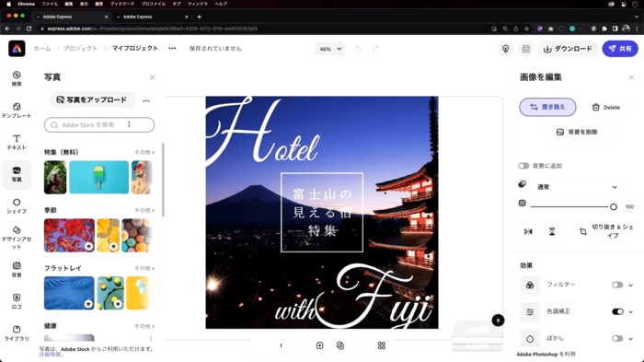This screenshot has height=362, width=644.
Task: Click the Crop & Shape icon
Action: [x=582, y=231]
